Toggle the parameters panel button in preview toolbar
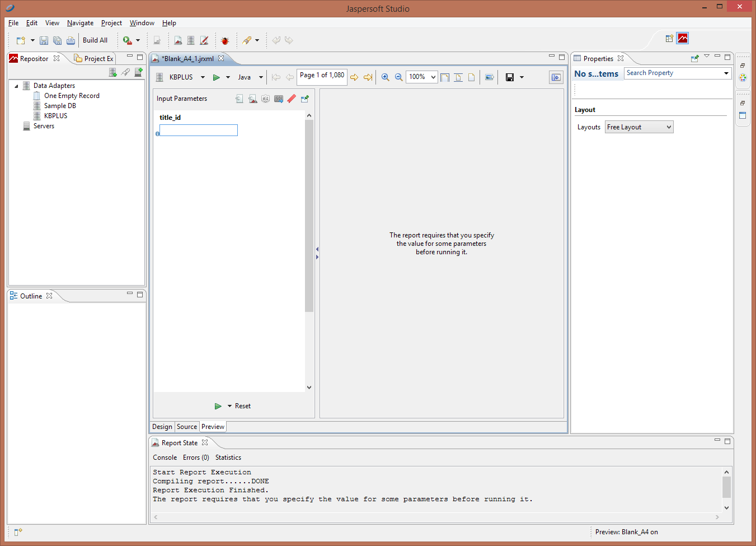 [x=556, y=77]
